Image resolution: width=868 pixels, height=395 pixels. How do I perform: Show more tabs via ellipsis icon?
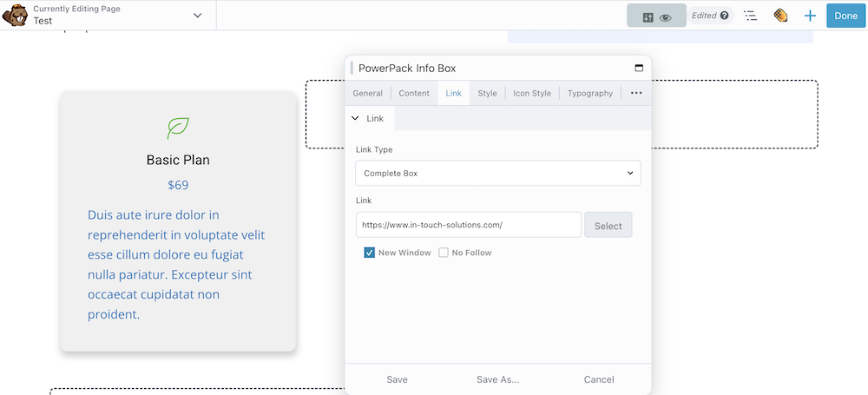pyautogui.click(x=636, y=93)
